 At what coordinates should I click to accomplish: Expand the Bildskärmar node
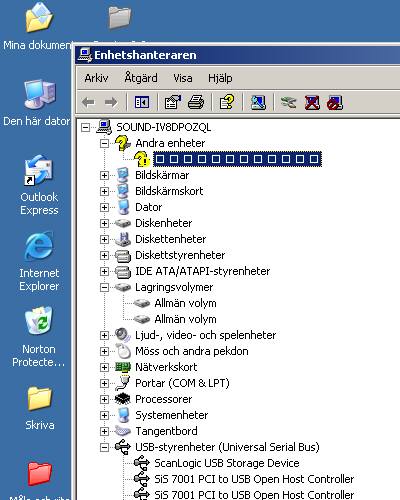[104, 175]
